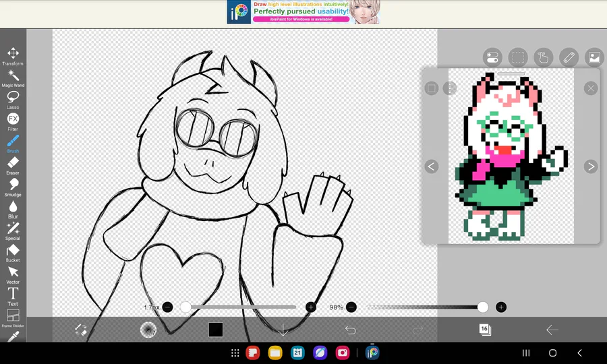The image size is (607, 364).
Task: Select the Transform tool
Action: point(13,56)
